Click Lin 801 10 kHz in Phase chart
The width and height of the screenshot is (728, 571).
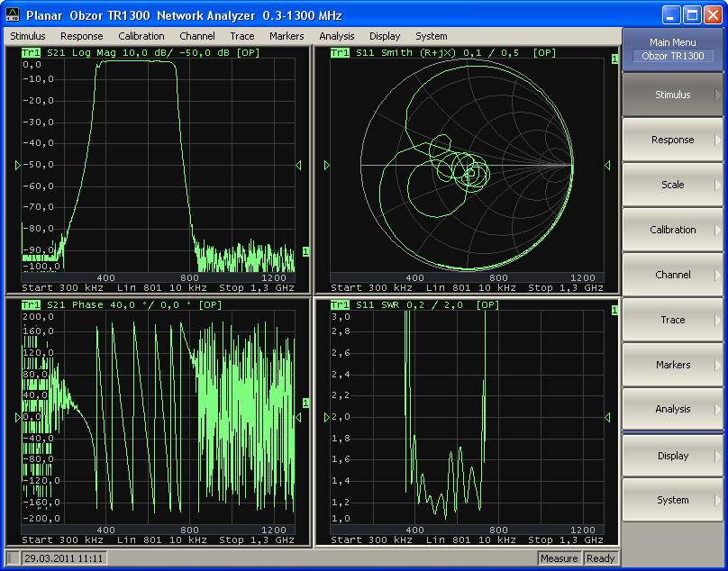point(161,539)
